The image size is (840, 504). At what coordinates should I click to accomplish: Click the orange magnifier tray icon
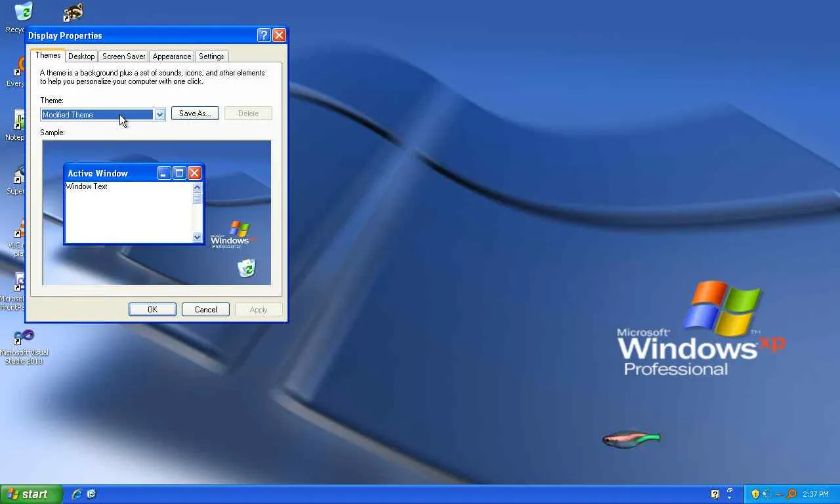(x=791, y=494)
